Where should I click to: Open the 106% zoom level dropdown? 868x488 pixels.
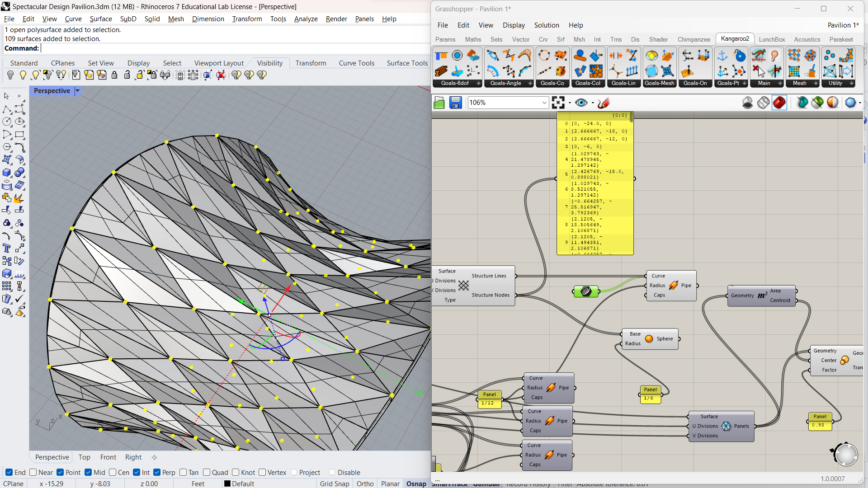tap(544, 103)
